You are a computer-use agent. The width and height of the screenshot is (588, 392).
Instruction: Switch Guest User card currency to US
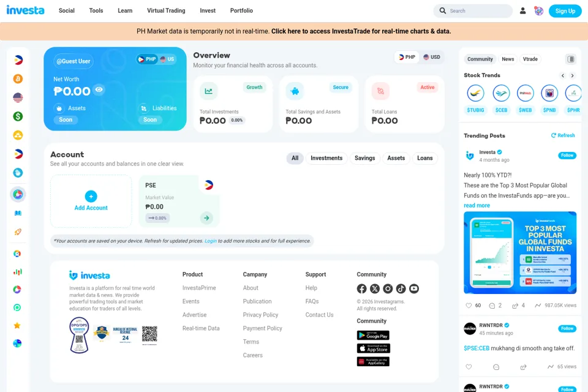(x=167, y=59)
